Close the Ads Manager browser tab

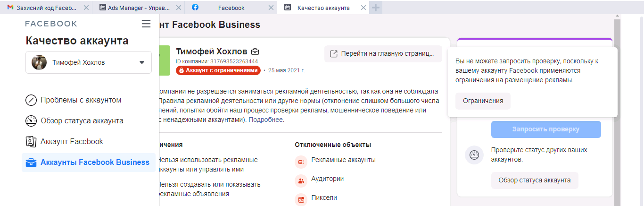(x=178, y=8)
